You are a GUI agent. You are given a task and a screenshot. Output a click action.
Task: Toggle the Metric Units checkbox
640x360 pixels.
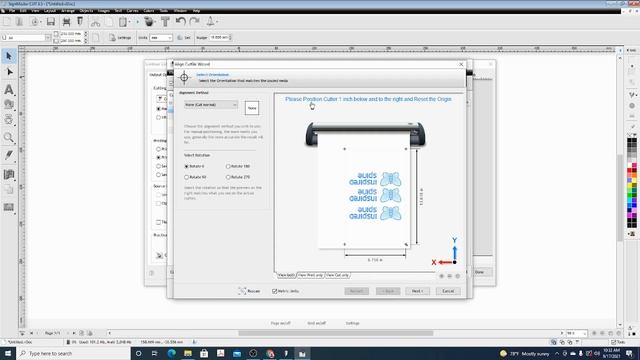(x=275, y=291)
